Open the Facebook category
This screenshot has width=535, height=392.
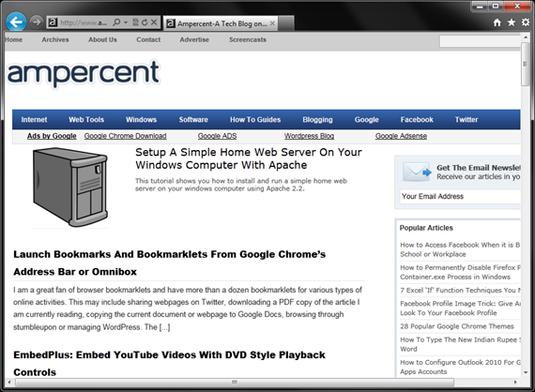pyautogui.click(x=417, y=120)
